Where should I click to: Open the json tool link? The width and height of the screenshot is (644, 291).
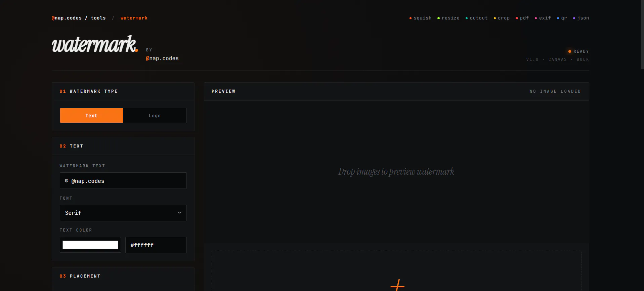[x=581, y=18]
